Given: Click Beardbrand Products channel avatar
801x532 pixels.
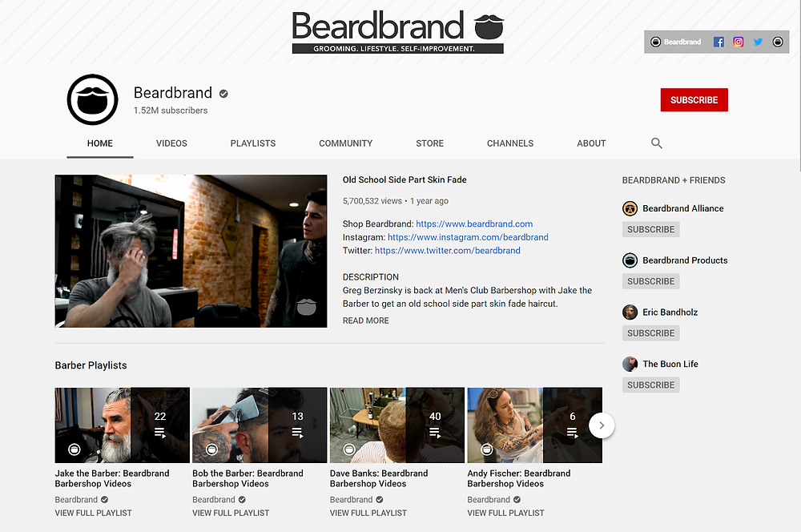Looking at the screenshot, I should pos(630,260).
